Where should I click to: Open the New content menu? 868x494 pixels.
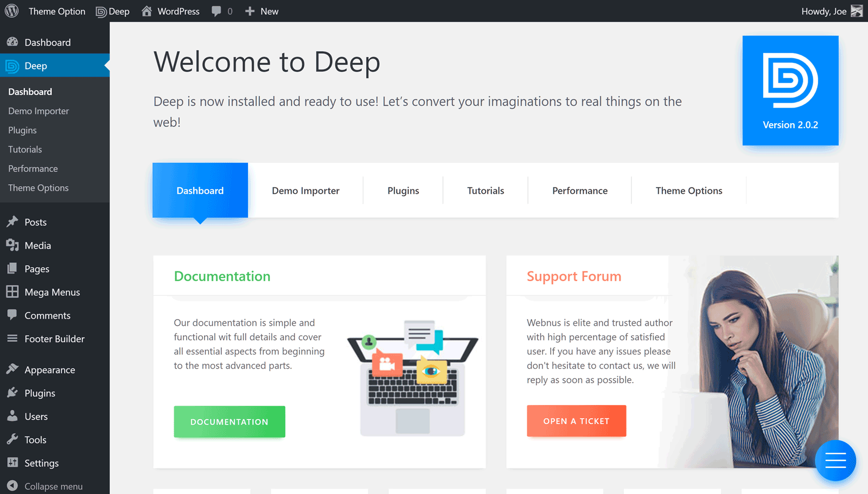pyautogui.click(x=261, y=11)
